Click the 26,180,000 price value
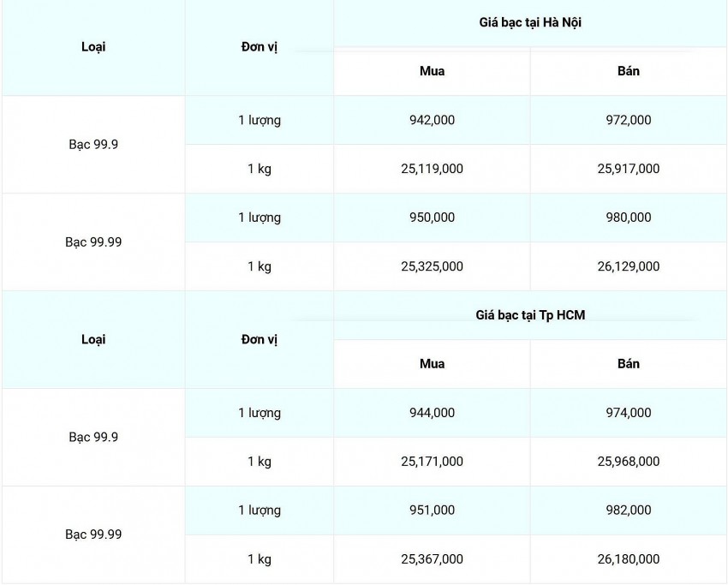The height and width of the screenshot is (585, 728). point(628,559)
